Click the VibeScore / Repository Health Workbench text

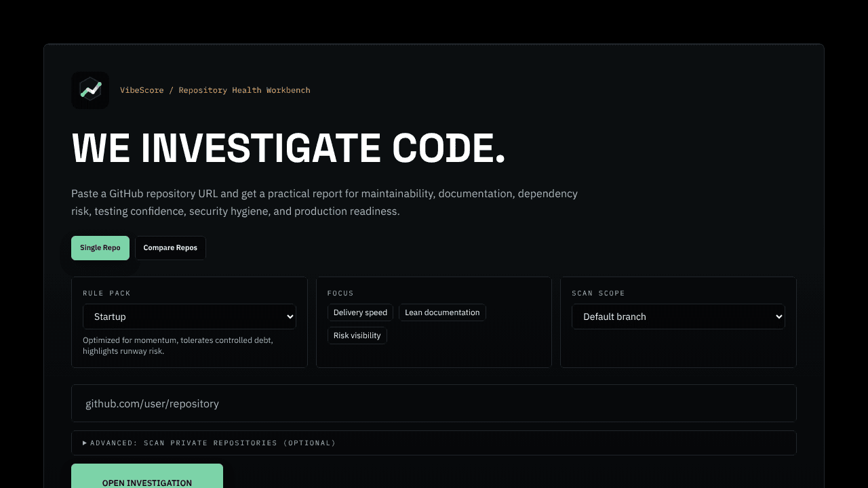(215, 90)
